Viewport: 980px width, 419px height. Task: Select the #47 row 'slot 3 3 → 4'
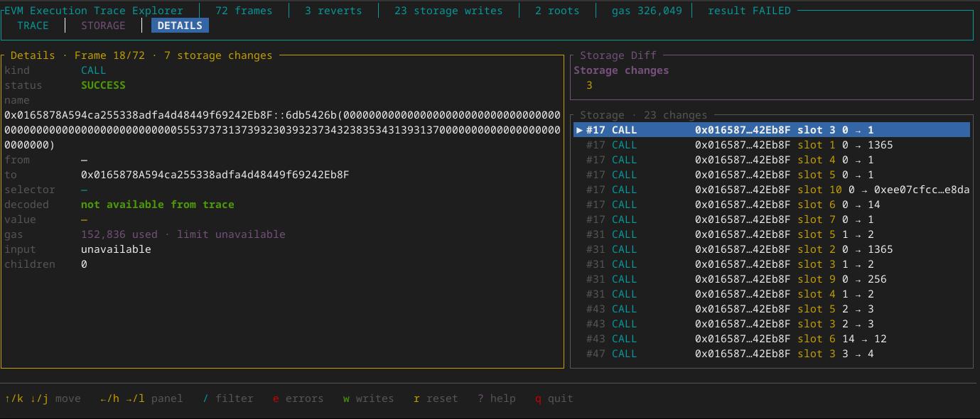click(772, 354)
